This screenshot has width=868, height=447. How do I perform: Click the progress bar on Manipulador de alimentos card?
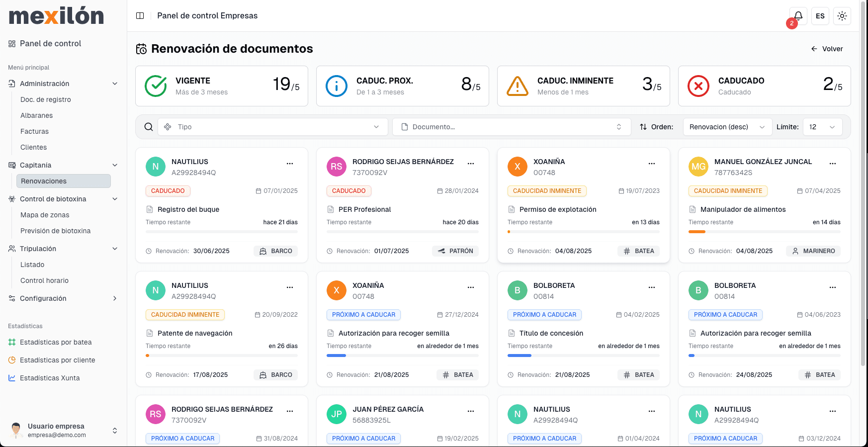point(765,232)
